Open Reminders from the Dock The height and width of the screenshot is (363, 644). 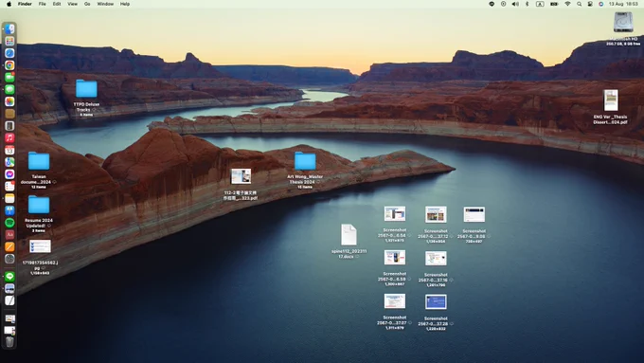[x=9, y=186]
